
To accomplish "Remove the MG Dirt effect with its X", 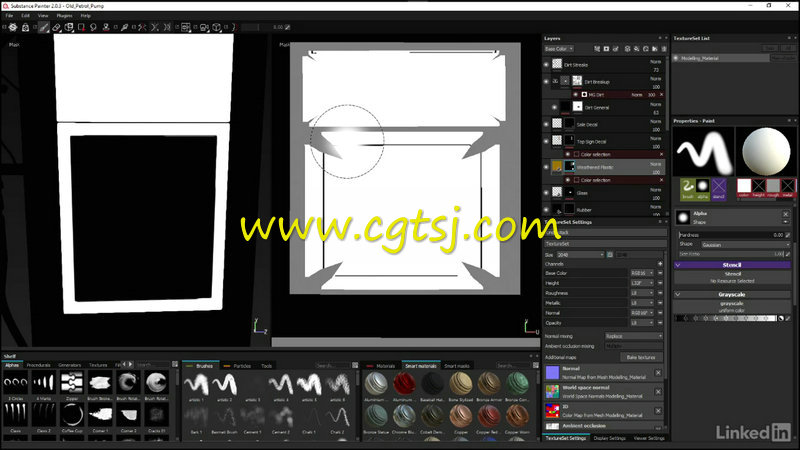I will tap(662, 95).
